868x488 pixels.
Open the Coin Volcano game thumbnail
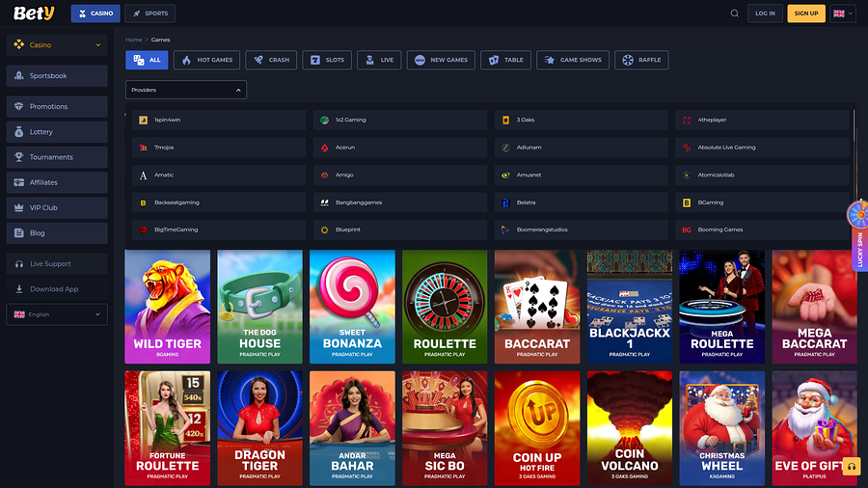click(630, 428)
